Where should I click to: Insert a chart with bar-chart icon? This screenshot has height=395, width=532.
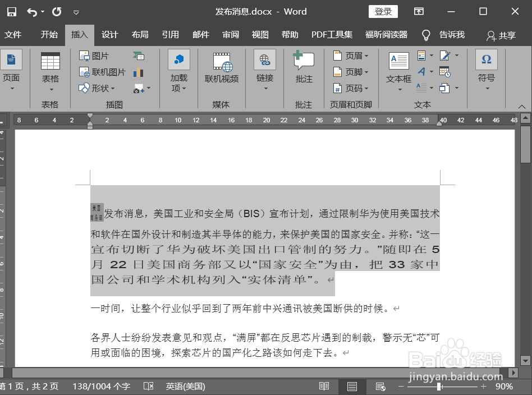pos(139,72)
